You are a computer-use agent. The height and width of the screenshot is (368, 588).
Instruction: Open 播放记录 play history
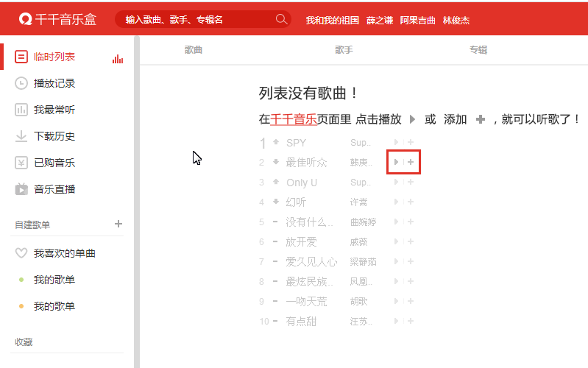(54, 84)
